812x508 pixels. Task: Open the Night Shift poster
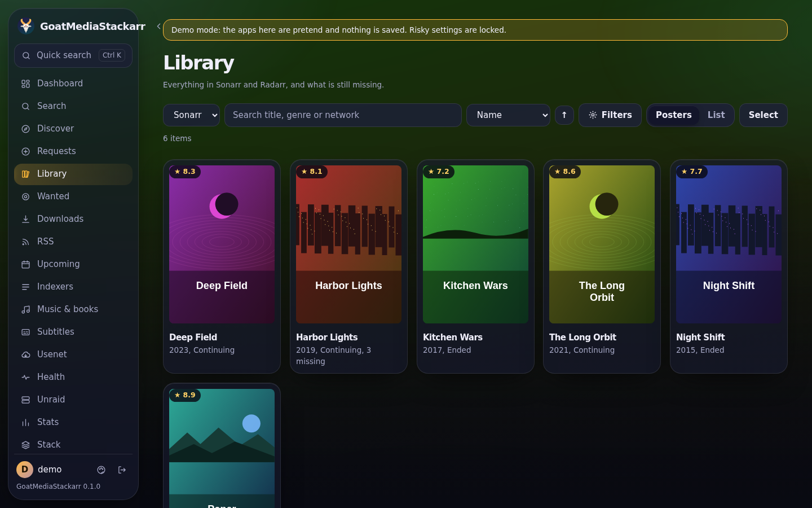(x=729, y=244)
